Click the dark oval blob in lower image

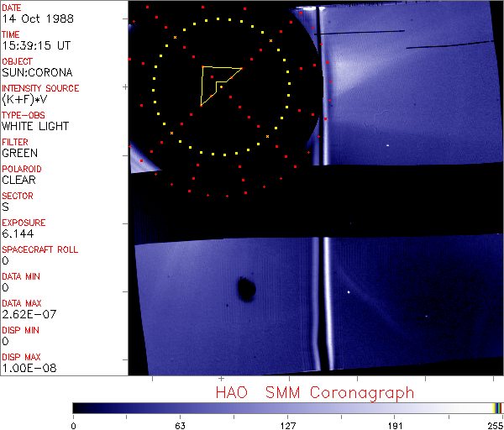(x=246, y=290)
